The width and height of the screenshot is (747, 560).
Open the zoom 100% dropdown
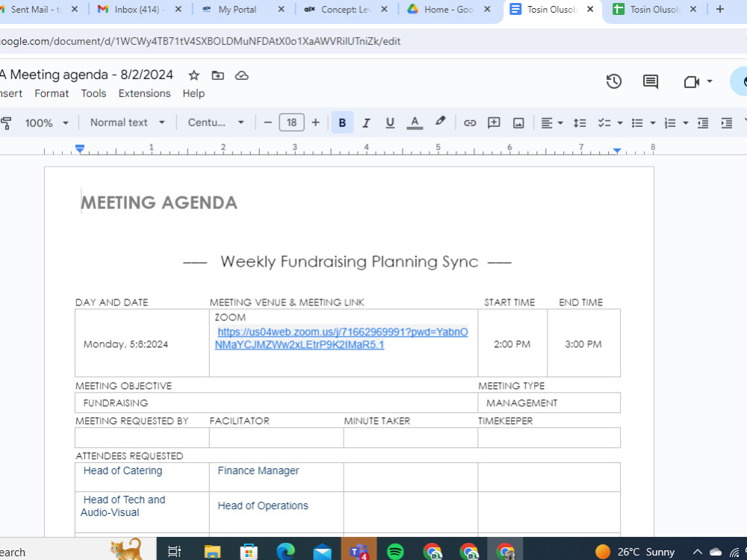[x=46, y=123]
